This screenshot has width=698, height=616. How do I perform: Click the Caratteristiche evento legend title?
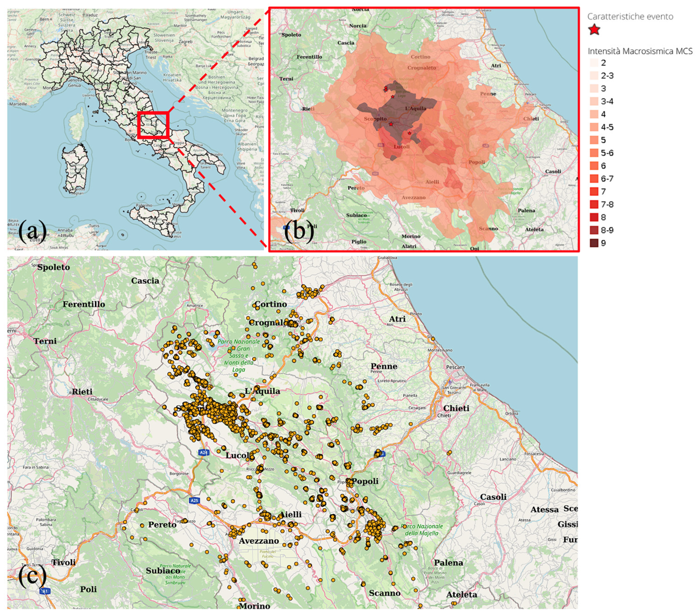pos(630,16)
